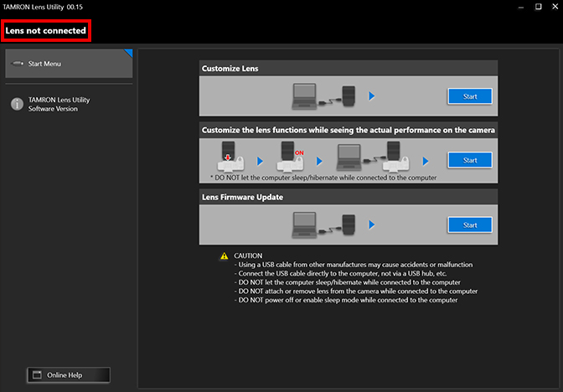This screenshot has width=563, height=392.
Task: Click the camera power ON illustration
Action: point(290,156)
